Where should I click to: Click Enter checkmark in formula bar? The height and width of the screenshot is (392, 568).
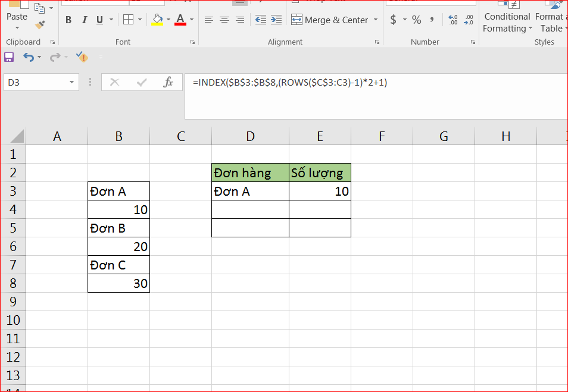tap(141, 83)
